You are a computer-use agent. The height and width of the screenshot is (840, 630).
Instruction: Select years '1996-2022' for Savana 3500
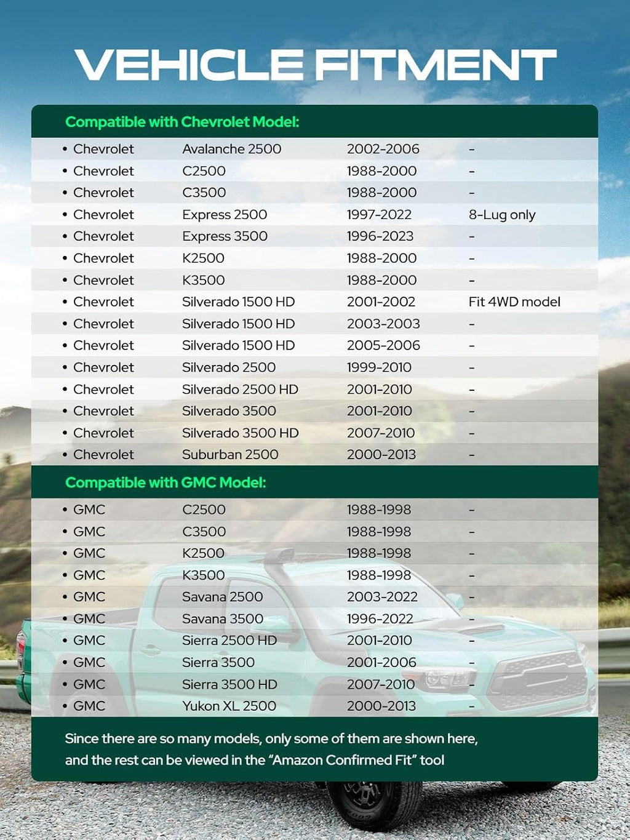(380, 619)
